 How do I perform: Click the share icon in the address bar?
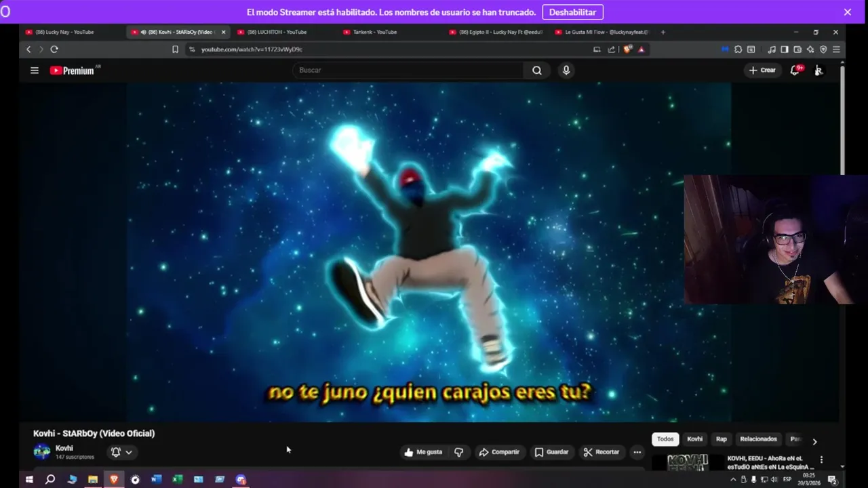pos(611,49)
